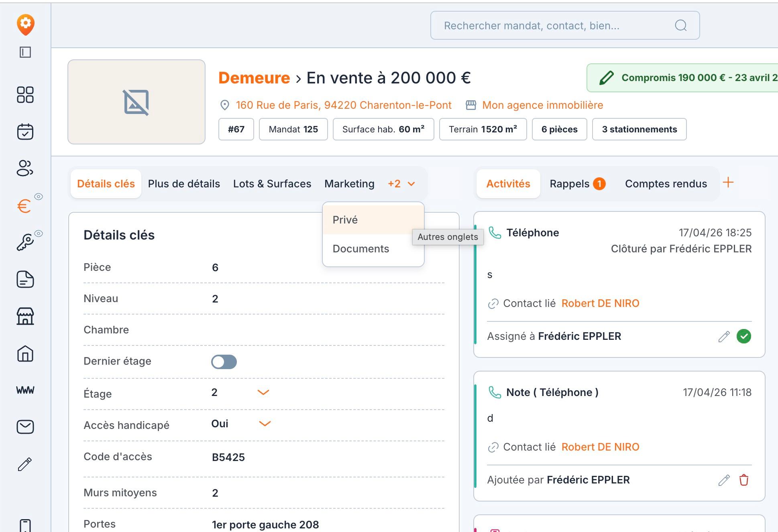This screenshot has width=778, height=532.
Task: Select Privé from the tabs dropdown
Action: [x=373, y=220]
